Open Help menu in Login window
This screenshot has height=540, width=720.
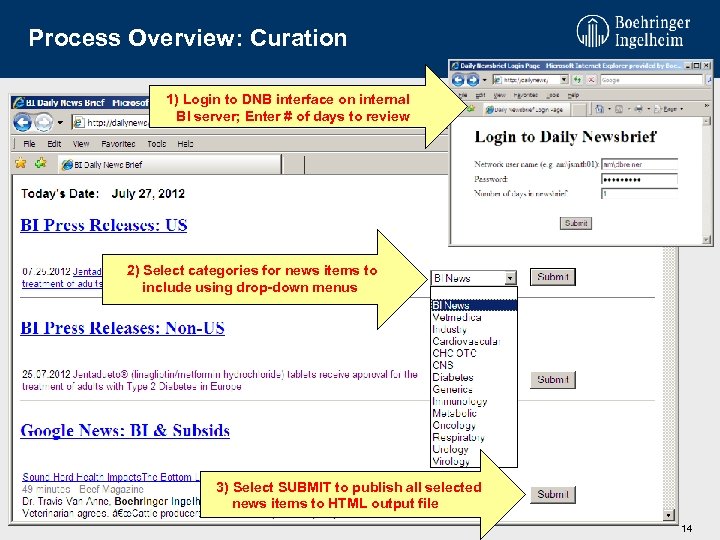pos(574,95)
